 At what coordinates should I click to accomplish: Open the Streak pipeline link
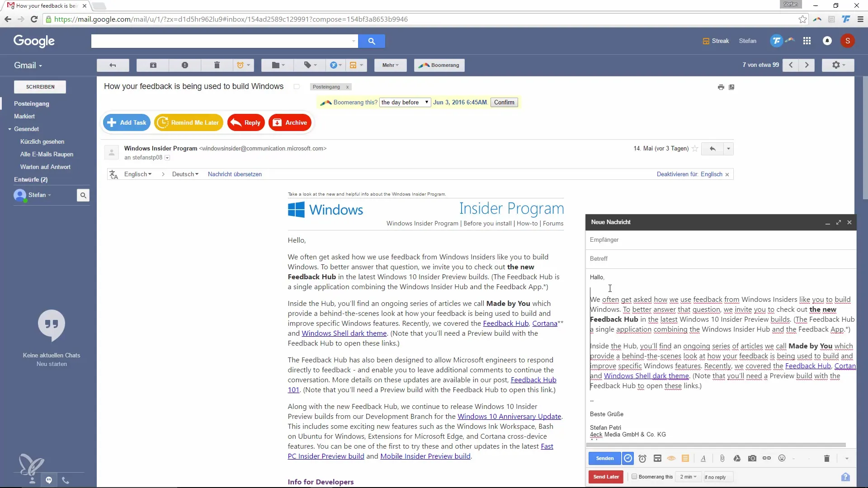click(716, 41)
